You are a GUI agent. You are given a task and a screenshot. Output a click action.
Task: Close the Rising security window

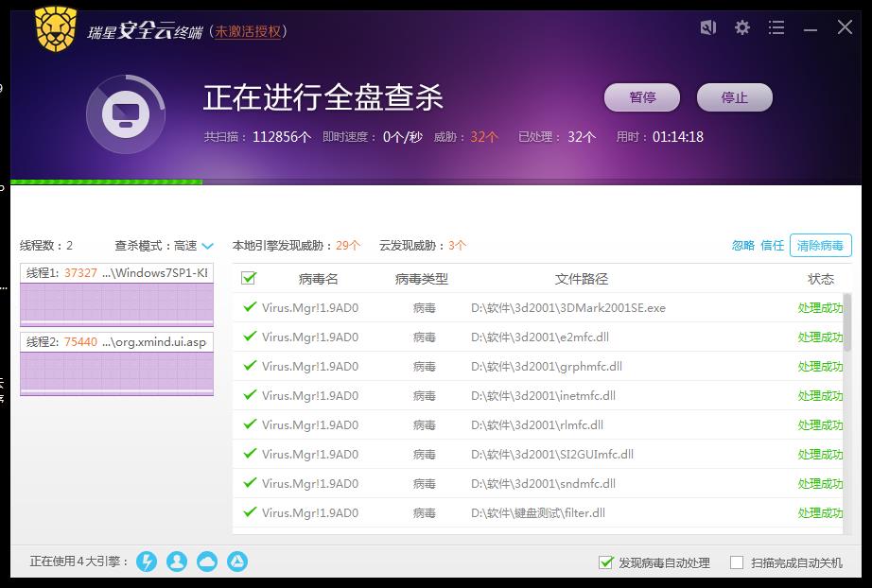pyautogui.click(x=845, y=26)
